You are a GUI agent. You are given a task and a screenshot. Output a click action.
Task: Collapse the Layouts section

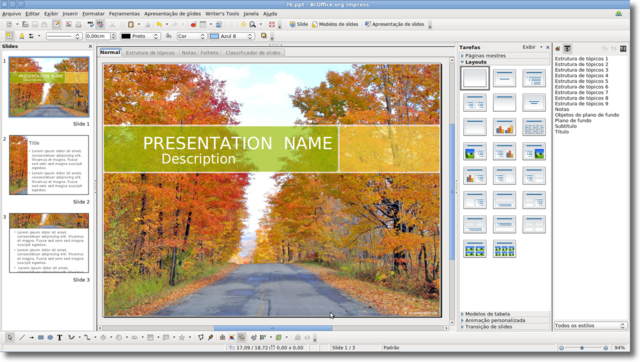pos(476,62)
